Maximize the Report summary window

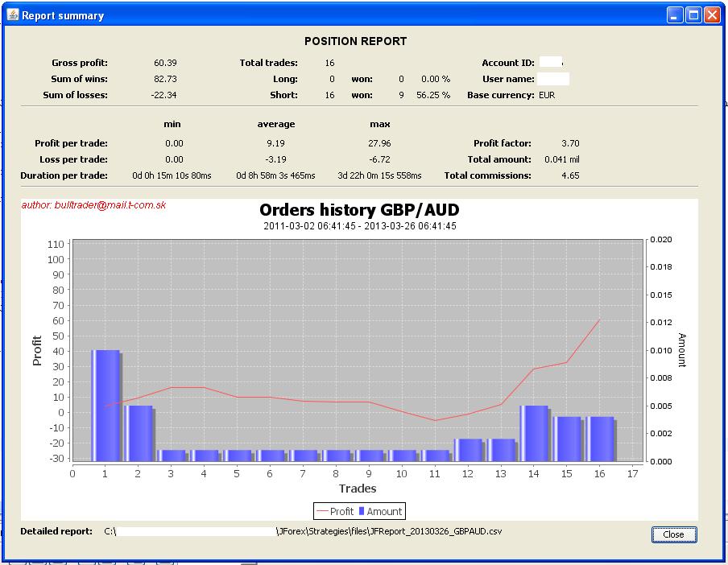[x=693, y=15]
